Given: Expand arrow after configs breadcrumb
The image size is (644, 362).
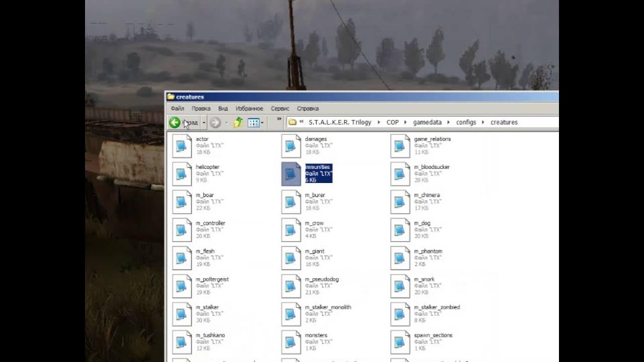Looking at the screenshot, I should tap(484, 122).
